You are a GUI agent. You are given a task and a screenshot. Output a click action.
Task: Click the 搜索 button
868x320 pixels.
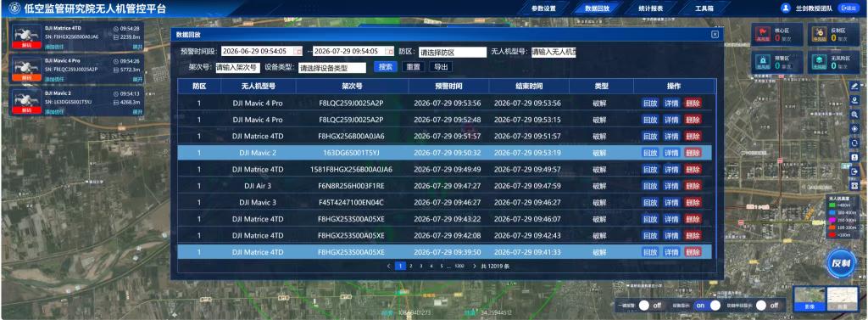click(386, 67)
